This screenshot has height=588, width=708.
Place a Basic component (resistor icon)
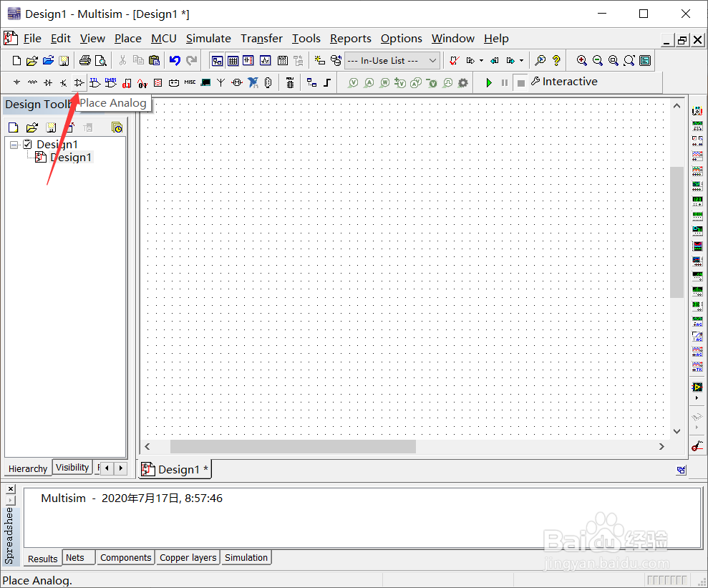(32, 82)
